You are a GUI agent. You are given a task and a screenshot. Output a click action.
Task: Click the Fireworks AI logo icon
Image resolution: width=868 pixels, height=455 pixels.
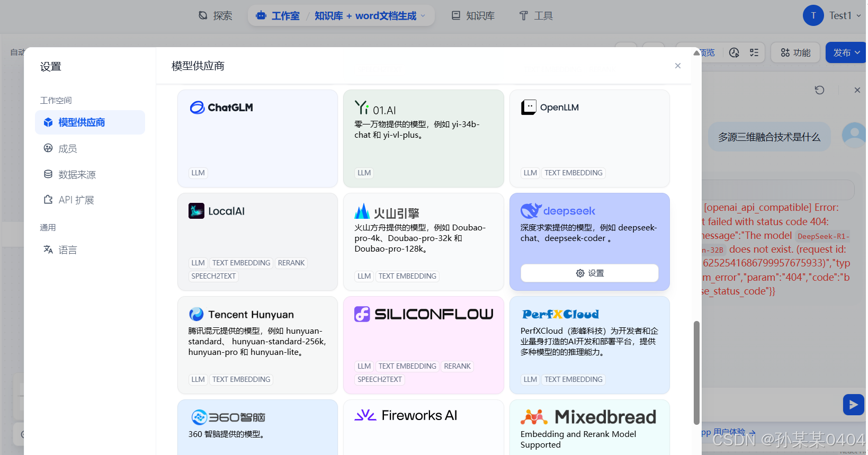pyautogui.click(x=365, y=415)
